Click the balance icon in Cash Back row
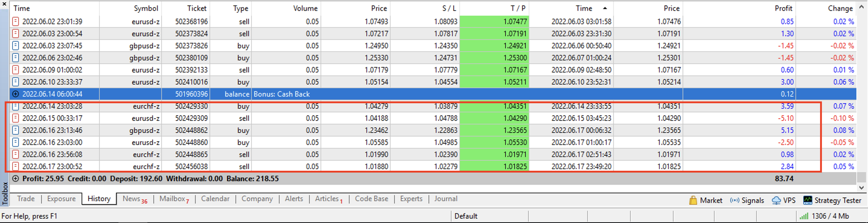 click(x=15, y=94)
